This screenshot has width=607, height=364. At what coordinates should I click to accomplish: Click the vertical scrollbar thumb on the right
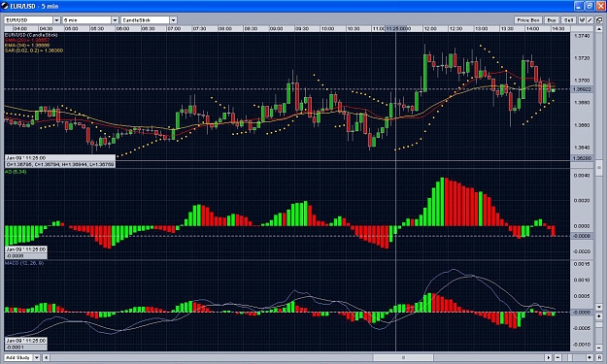(599, 168)
